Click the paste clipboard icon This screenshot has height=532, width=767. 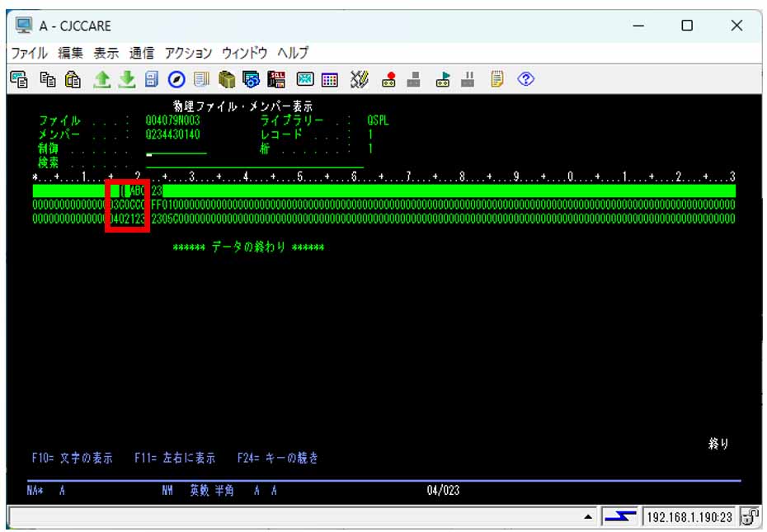coord(73,79)
